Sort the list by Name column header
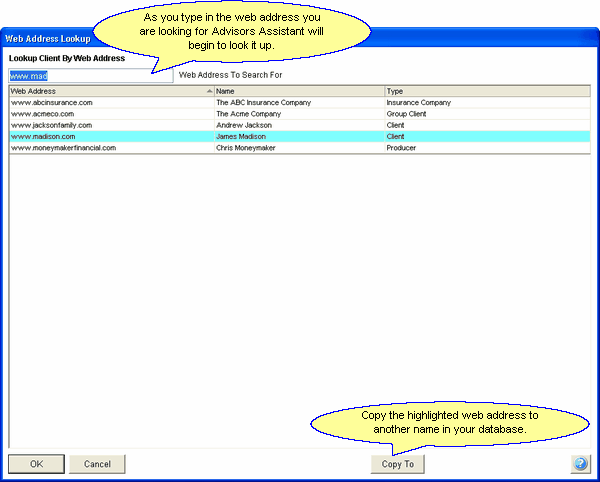Viewport: 600px width, 482px height. (x=298, y=91)
